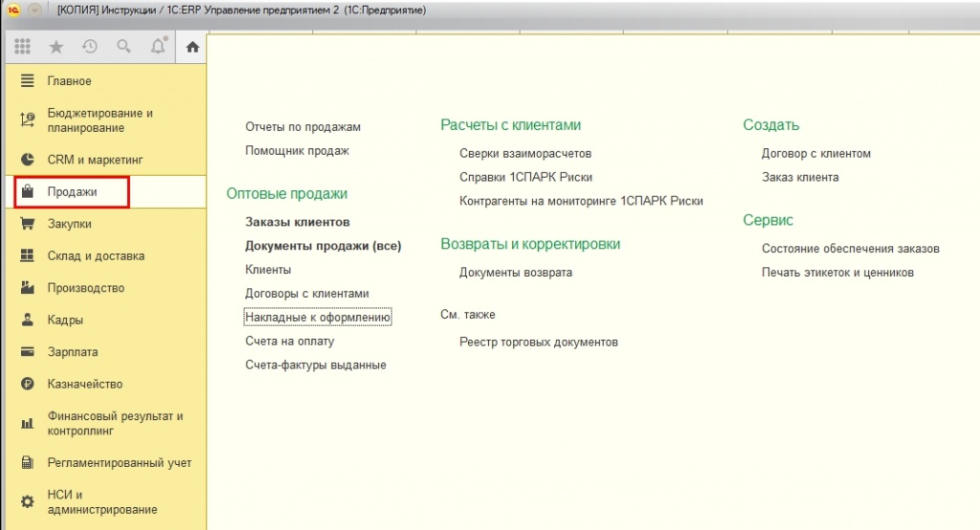Click the Search magnifier icon
980x530 pixels.
pyautogui.click(x=123, y=46)
